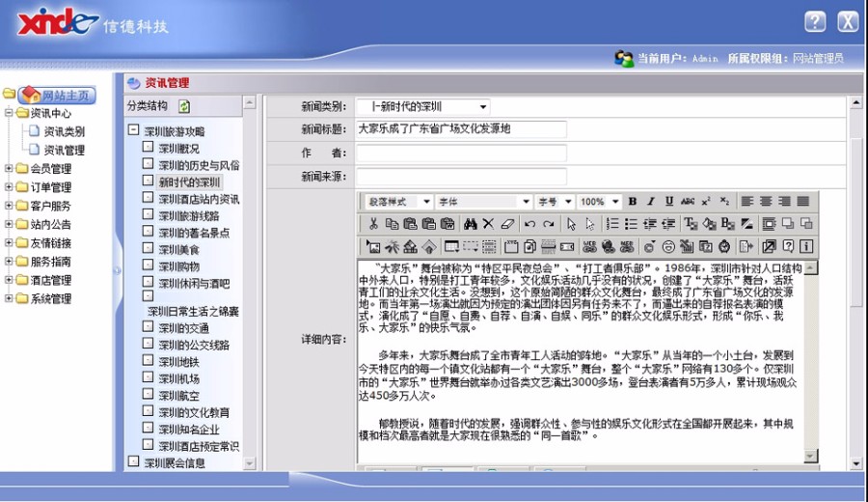Check the box next to 深圳旅游线路
Screen dimensions: 868x502
(148, 214)
